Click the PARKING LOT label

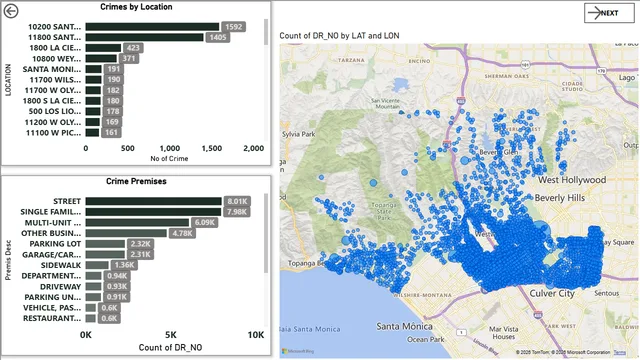(x=55, y=244)
